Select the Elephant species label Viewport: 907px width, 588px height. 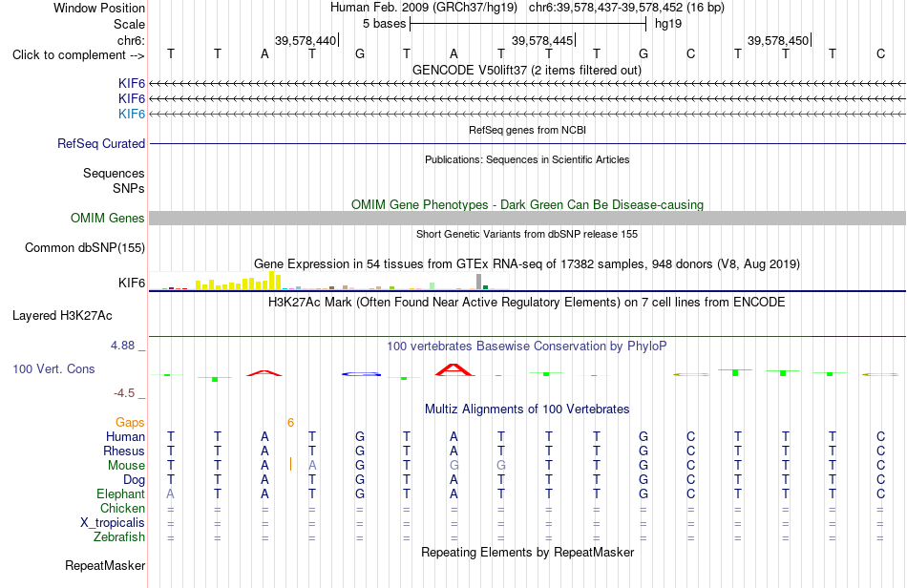point(120,493)
